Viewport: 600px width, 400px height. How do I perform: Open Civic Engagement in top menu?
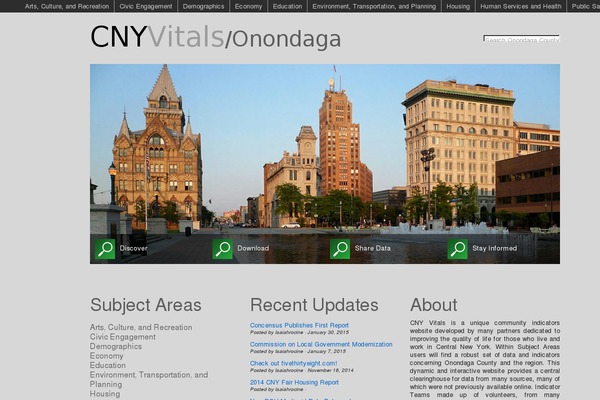[x=146, y=6]
